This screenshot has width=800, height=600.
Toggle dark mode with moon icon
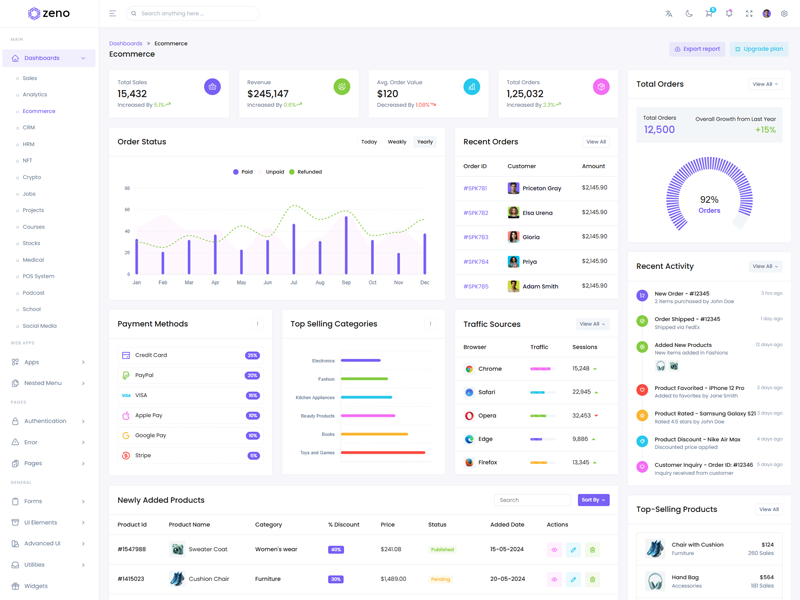689,14
